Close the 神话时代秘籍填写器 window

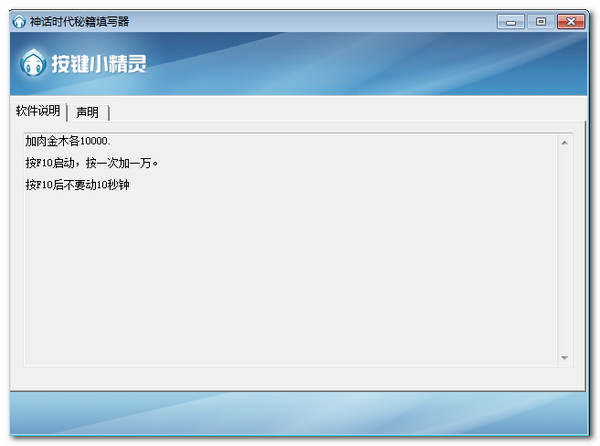[x=571, y=22]
